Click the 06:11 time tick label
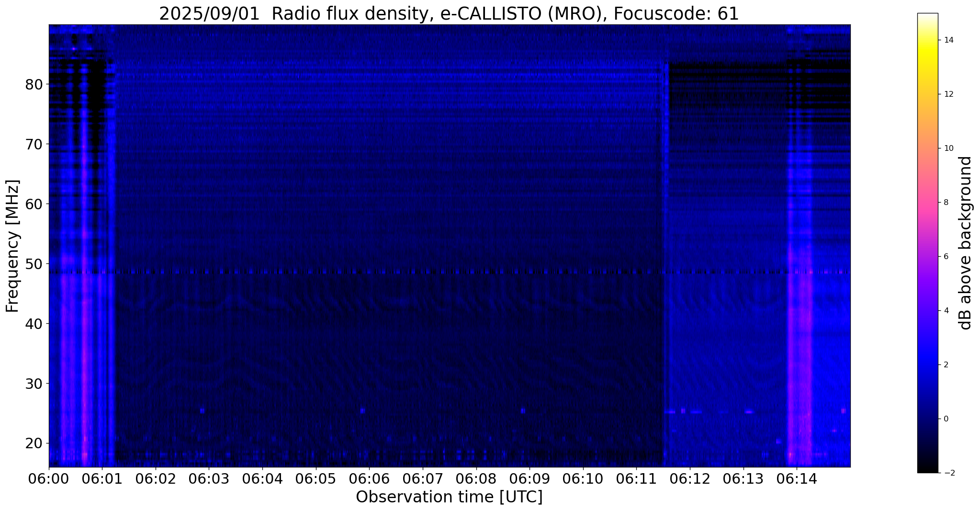Viewport: 980px width, 511px height. tap(636, 479)
